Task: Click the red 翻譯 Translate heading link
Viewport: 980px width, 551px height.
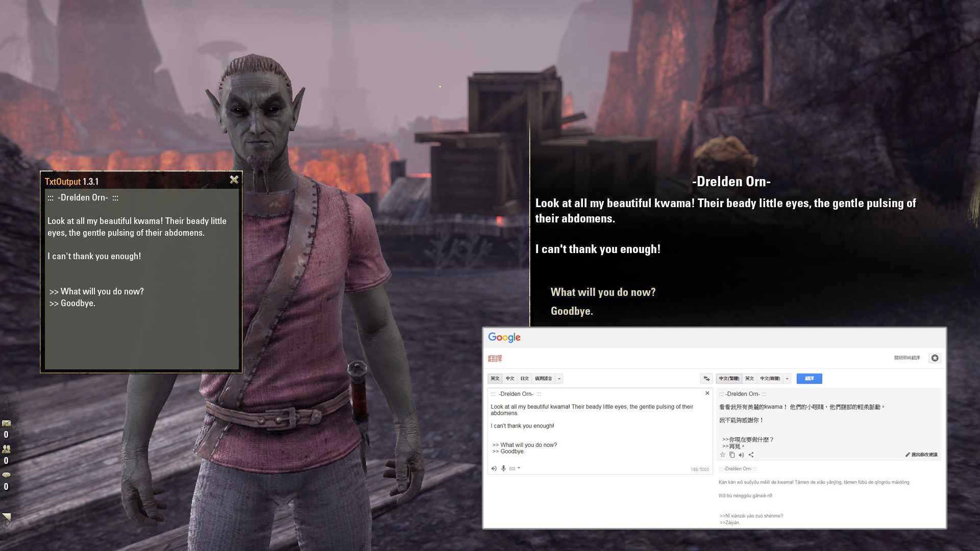Action: pos(495,358)
